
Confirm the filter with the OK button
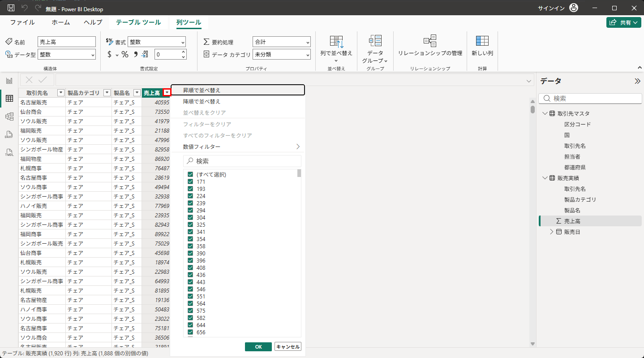[x=258, y=347]
